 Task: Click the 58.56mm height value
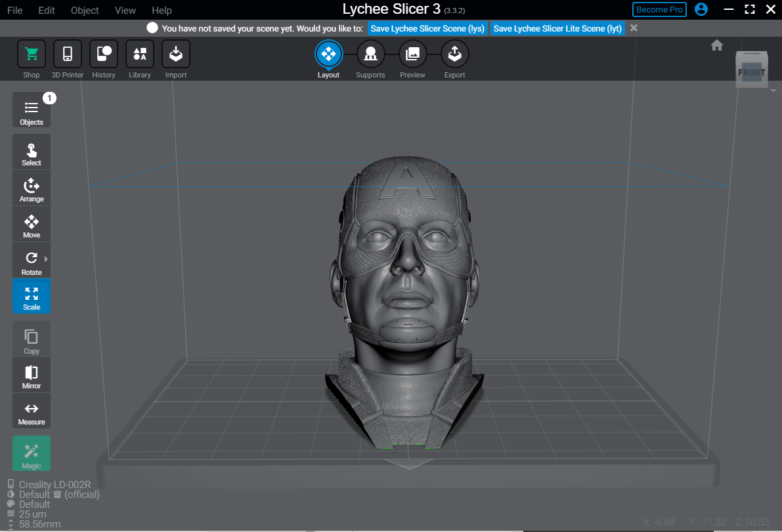tap(40, 524)
